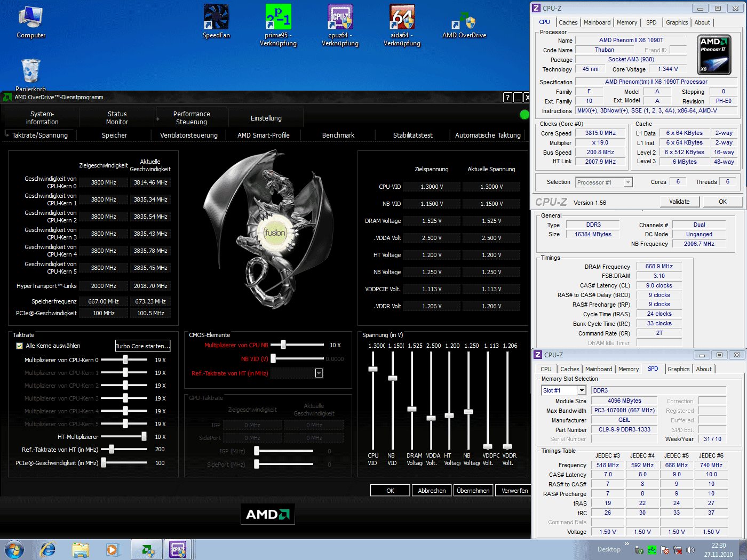
Task: Toggle 'Alle Kerne auswählen' checkbox
Action: (19, 346)
